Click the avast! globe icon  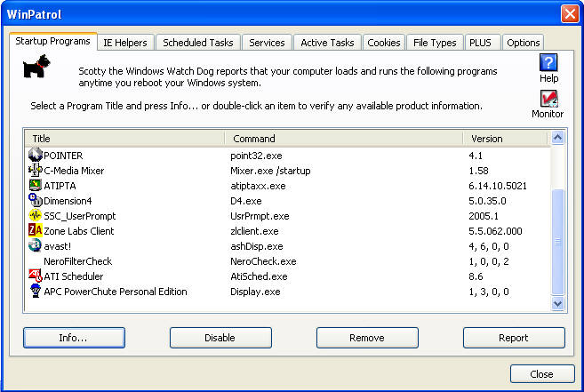[x=36, y=245]
